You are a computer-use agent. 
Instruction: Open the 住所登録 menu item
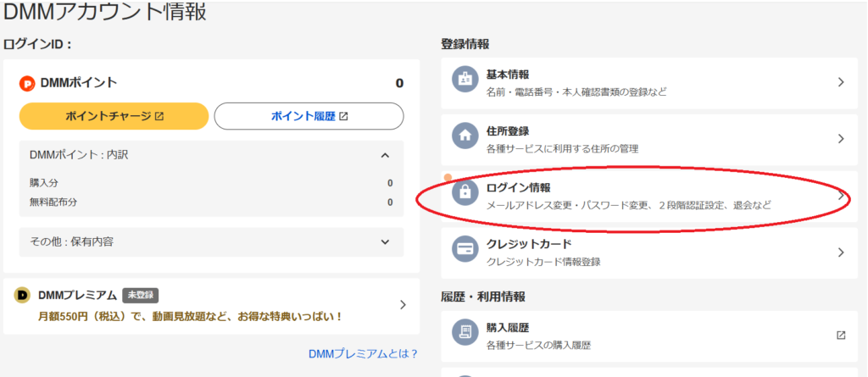pos(644,138)
